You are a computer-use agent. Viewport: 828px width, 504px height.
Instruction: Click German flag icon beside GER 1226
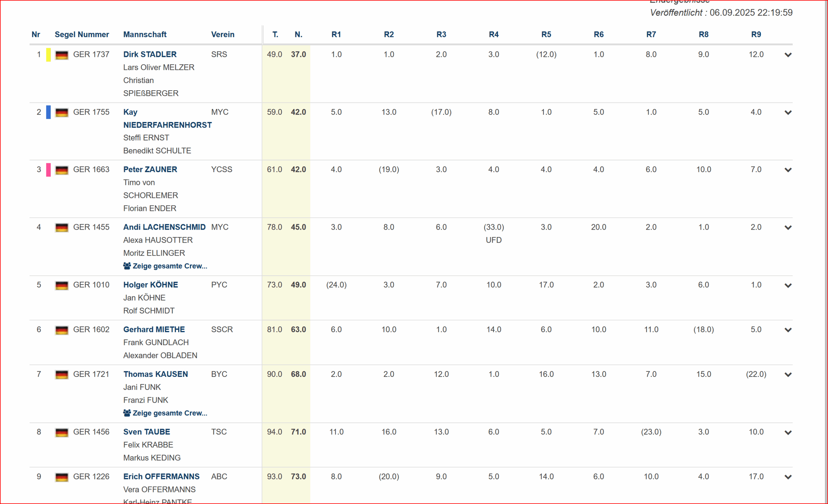61,477
